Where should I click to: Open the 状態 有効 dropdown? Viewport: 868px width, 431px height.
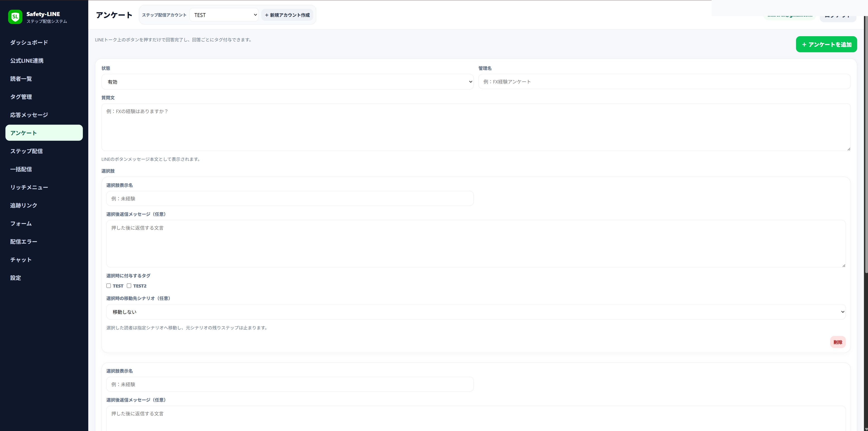(287, 82)
